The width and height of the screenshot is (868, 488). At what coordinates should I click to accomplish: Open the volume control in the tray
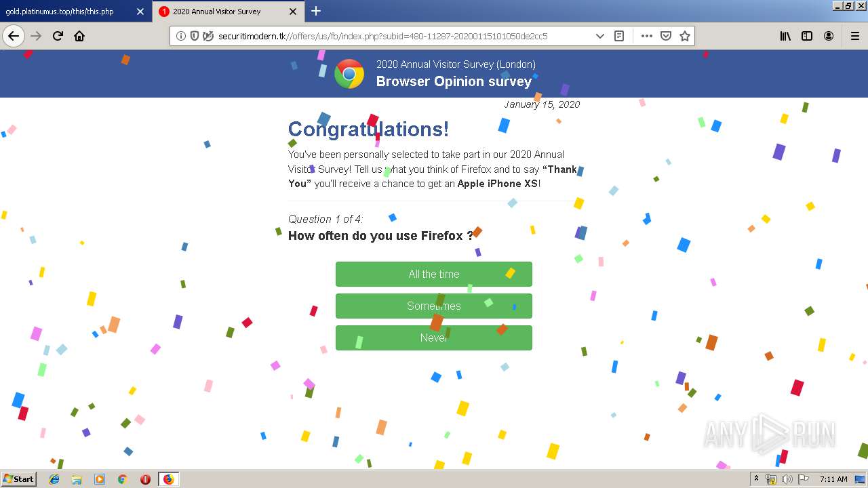coord(787,479)
